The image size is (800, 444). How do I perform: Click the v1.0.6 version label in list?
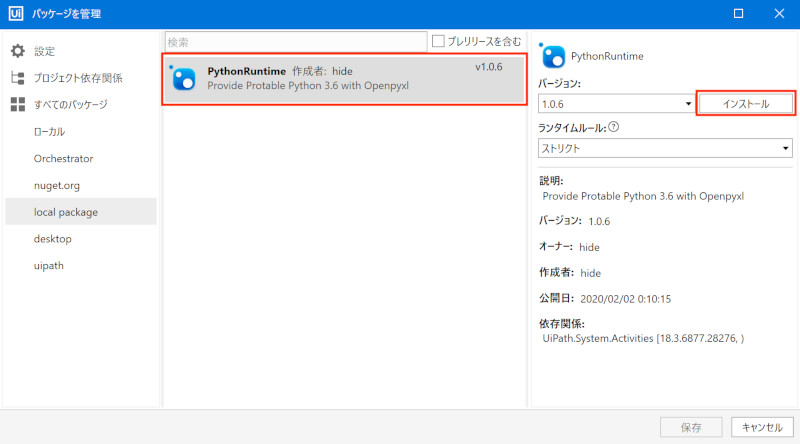click(489, 67)
